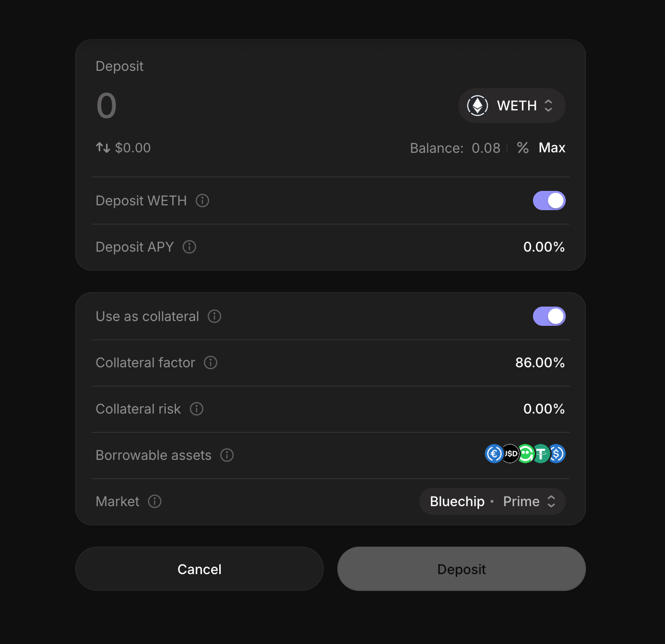Click the Use as collateral info icon
Image resolution: width=665 pixels, height=644 pixels.
point(214,316)
